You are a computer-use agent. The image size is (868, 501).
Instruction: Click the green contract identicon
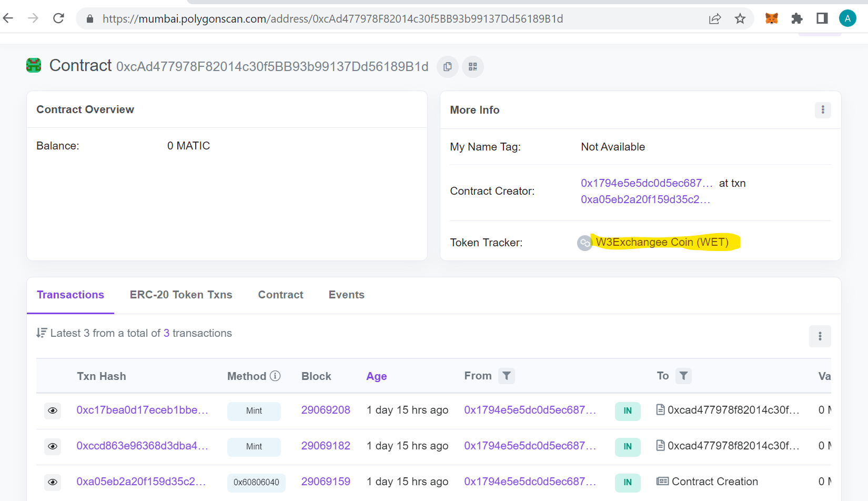[34, 66]
